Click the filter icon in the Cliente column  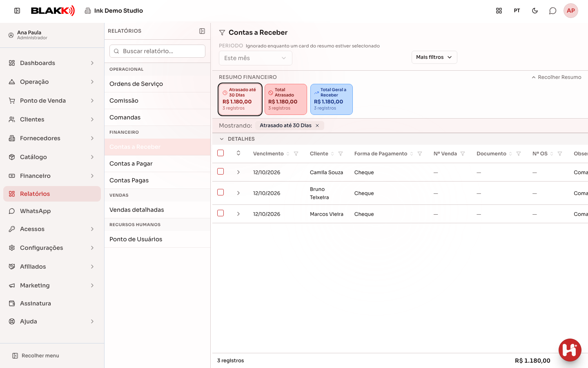[x=341, y=154]
